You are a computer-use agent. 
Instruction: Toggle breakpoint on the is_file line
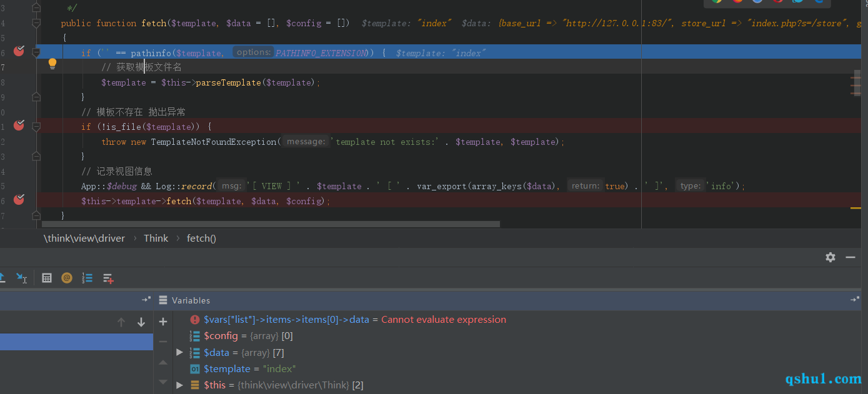click(x=19, y=126)
